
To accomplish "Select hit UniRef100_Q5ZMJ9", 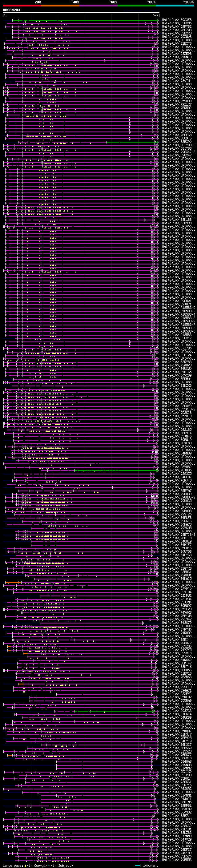I will click(177, 416).
